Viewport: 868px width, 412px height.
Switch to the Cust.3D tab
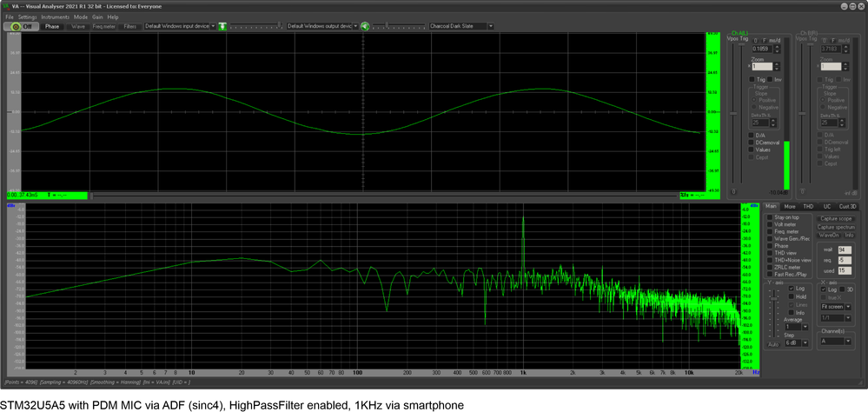coord(847,207)
